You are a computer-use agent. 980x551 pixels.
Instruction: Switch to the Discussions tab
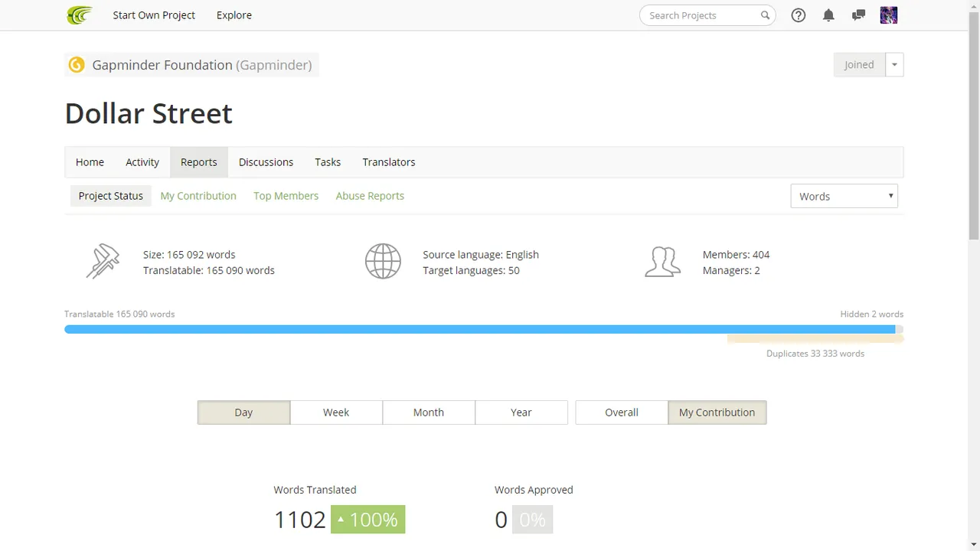coord(266,162)
